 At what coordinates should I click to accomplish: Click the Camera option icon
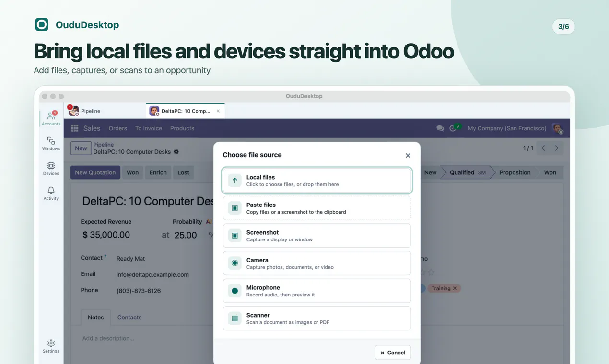tap(234, 263)
